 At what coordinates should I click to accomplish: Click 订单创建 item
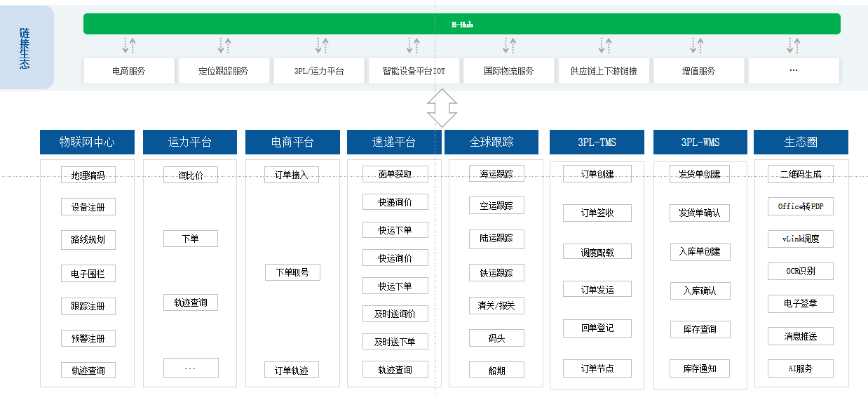point(597,174)
